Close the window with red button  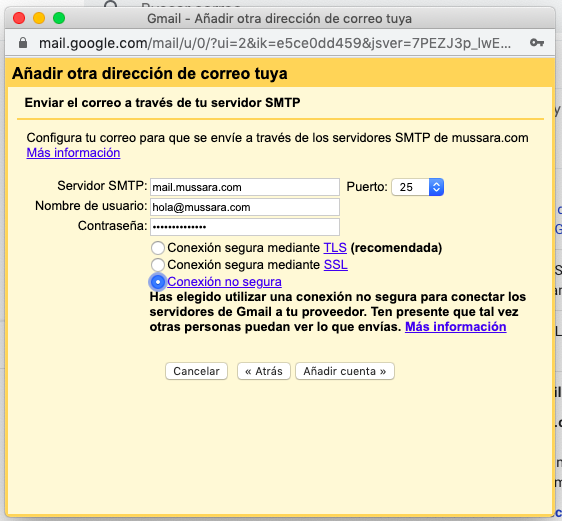pyautogui.click(x=19, y=18)
